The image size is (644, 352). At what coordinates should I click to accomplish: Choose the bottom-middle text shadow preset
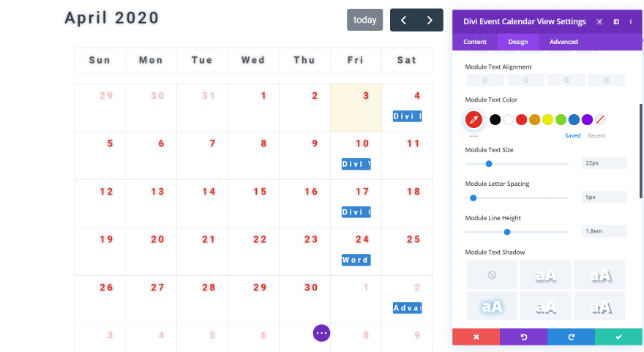tap(545, 306)
